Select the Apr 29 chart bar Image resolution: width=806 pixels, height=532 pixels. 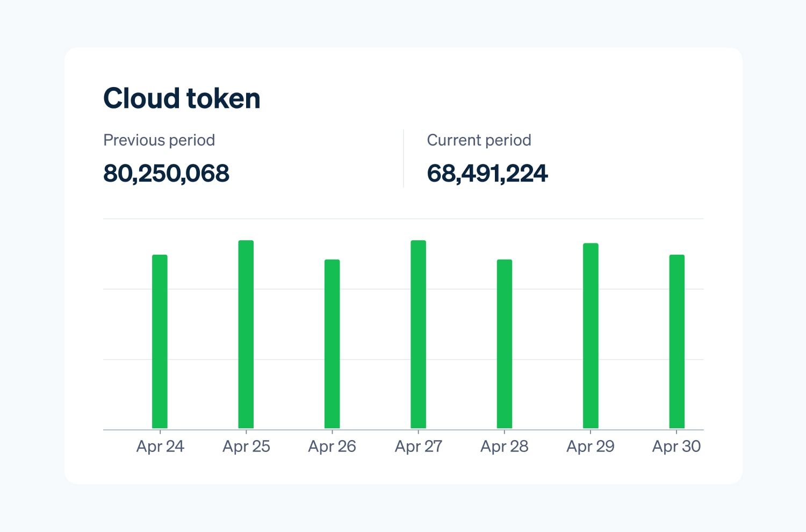point(591,335)
